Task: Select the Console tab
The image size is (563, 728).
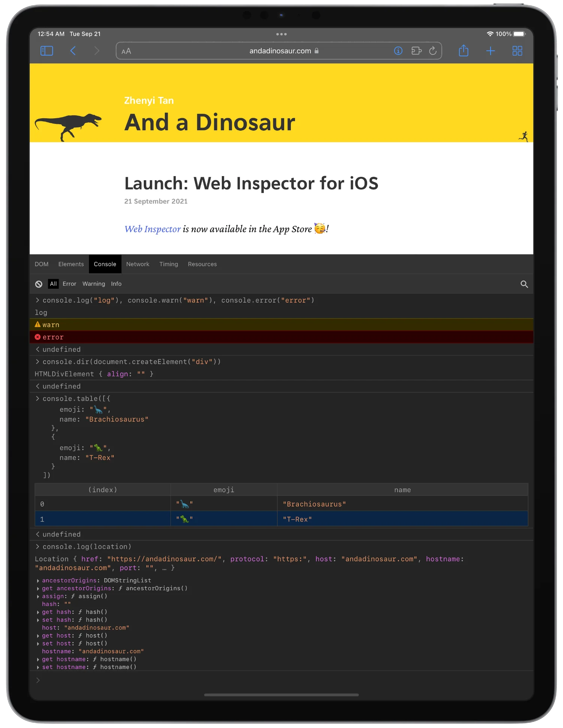Action: 105,264
